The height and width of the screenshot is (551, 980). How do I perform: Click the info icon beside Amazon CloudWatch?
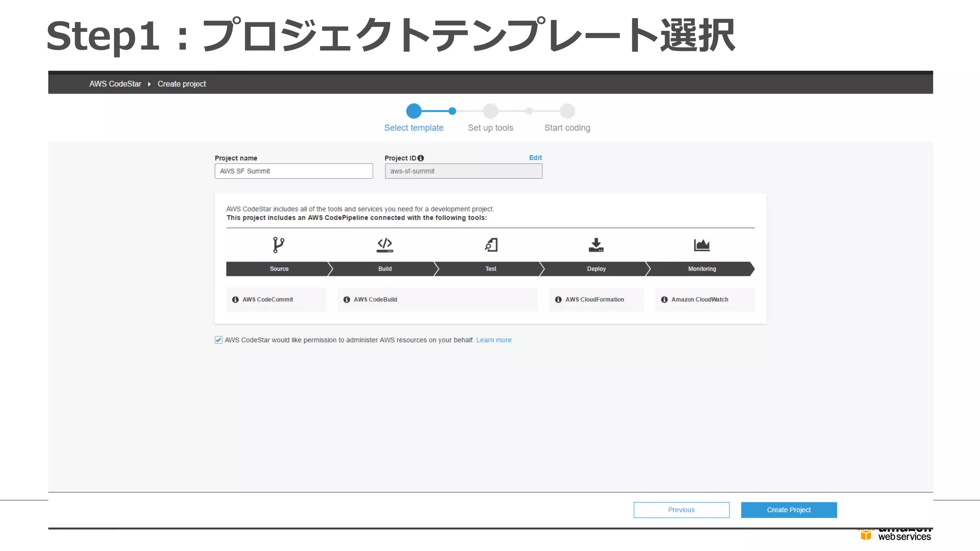(664, 299)
